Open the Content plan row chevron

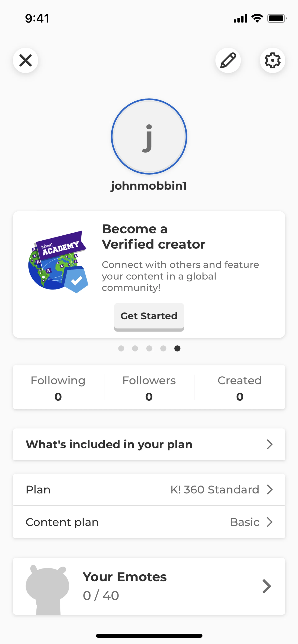click(269, 522)
